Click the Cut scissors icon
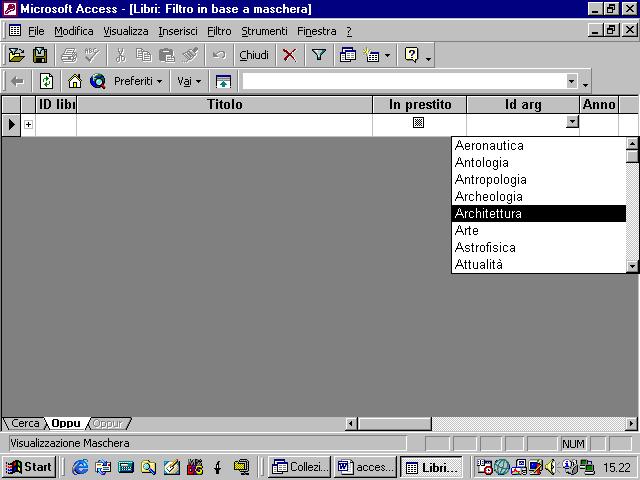The image size is (640, 480). coord(120,55)
